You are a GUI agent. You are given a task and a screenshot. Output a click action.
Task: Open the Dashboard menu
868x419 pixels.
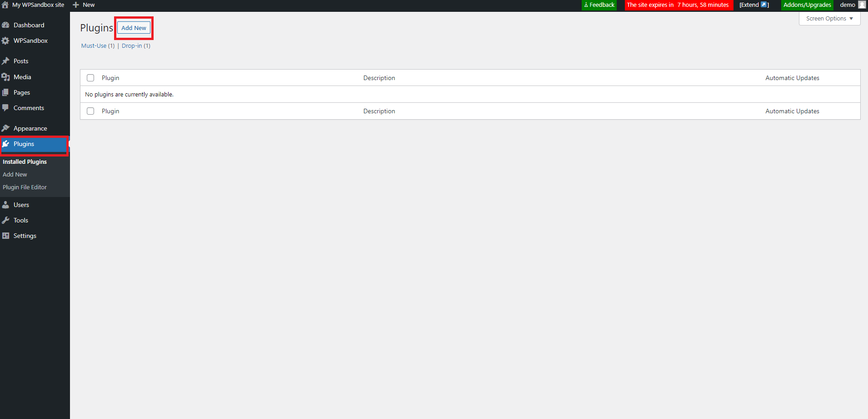point(29,25)
